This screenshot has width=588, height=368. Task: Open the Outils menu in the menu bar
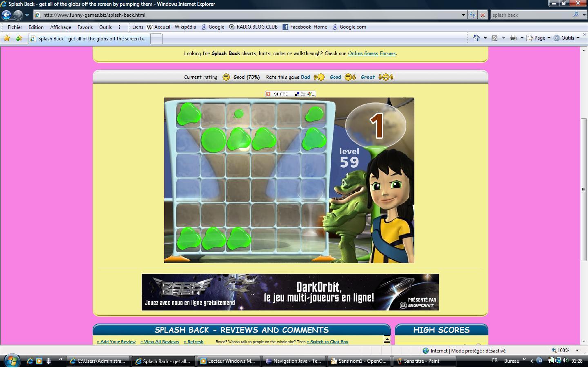(x=105, y=27)
